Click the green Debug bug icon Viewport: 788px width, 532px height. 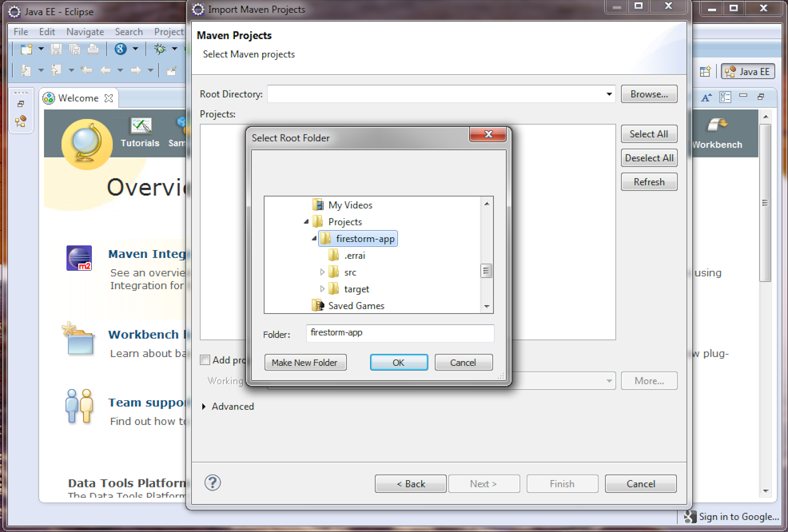tap(160, 49)
